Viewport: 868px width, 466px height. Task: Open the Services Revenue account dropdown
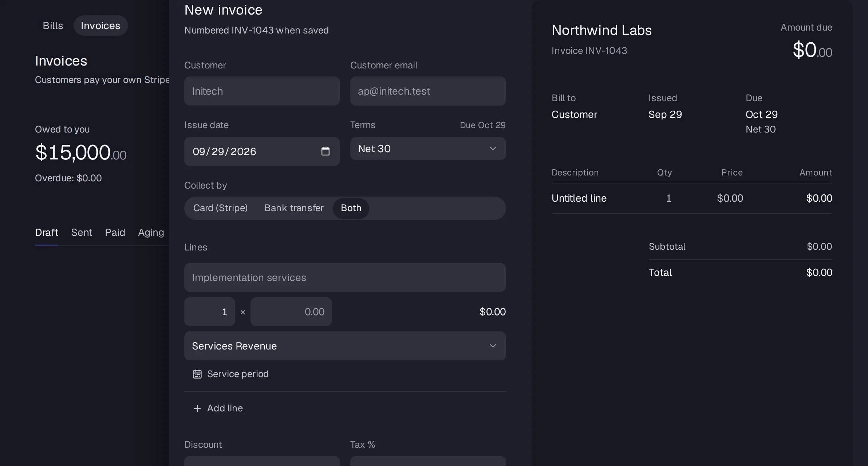345,346
